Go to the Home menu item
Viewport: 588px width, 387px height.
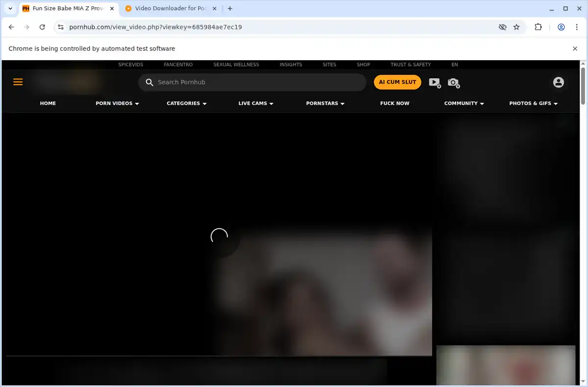[48, 103]
